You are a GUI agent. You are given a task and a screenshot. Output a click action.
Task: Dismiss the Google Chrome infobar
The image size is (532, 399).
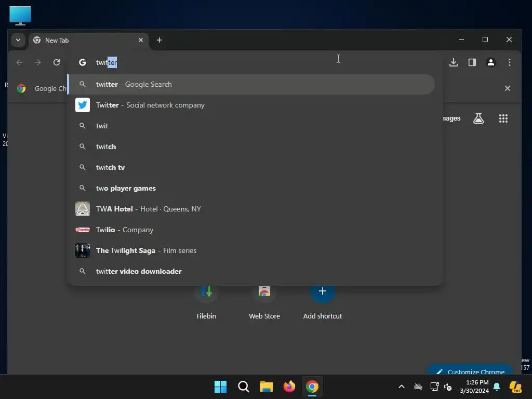[507, 88]
